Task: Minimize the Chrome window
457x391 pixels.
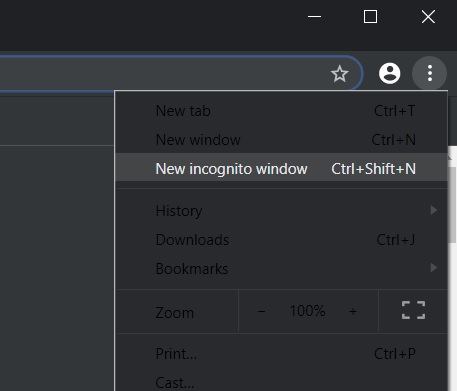Action: pyautogui.click(x=314, y=16)
